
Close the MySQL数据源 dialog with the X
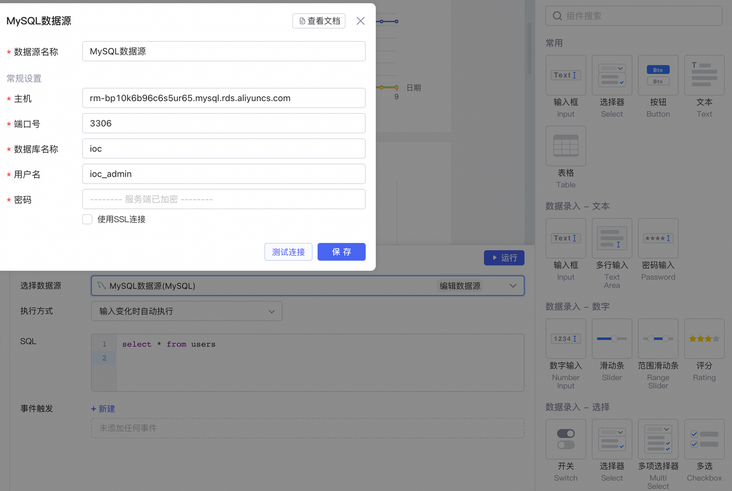(360, 21)
